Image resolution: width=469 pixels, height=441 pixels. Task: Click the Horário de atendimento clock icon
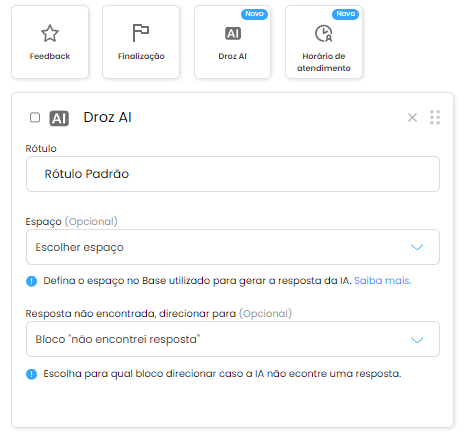click(324, 33)
